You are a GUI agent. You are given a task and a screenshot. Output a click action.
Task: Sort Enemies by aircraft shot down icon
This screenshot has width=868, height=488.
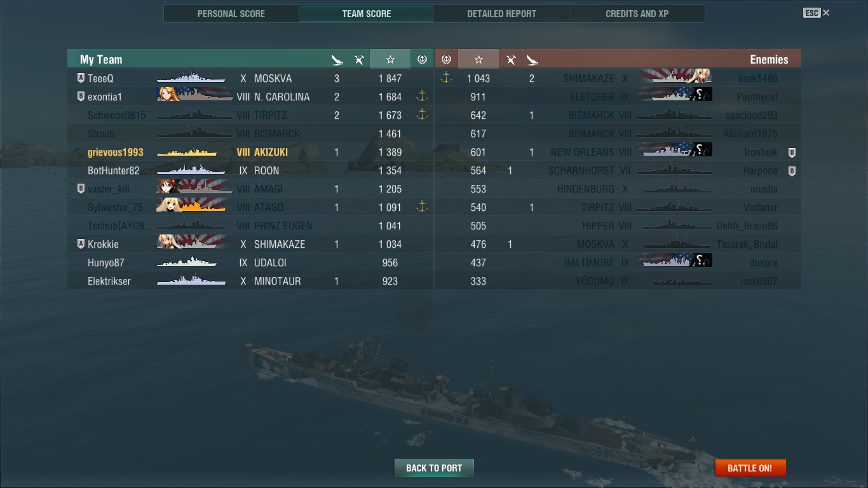(x=510, y=60)
